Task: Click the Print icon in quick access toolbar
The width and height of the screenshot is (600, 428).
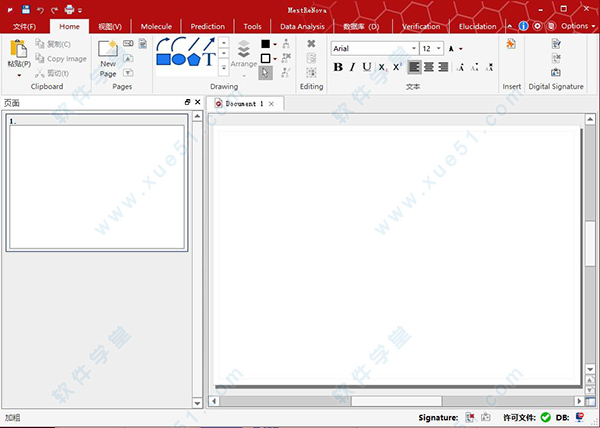Action: 69,10
